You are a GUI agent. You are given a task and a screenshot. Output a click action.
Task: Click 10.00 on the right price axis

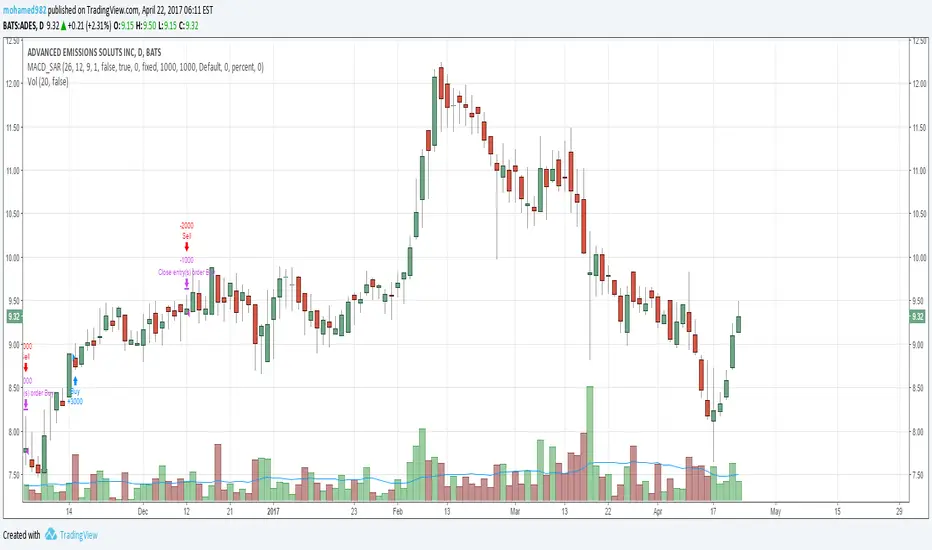click(x=919, y=257)
